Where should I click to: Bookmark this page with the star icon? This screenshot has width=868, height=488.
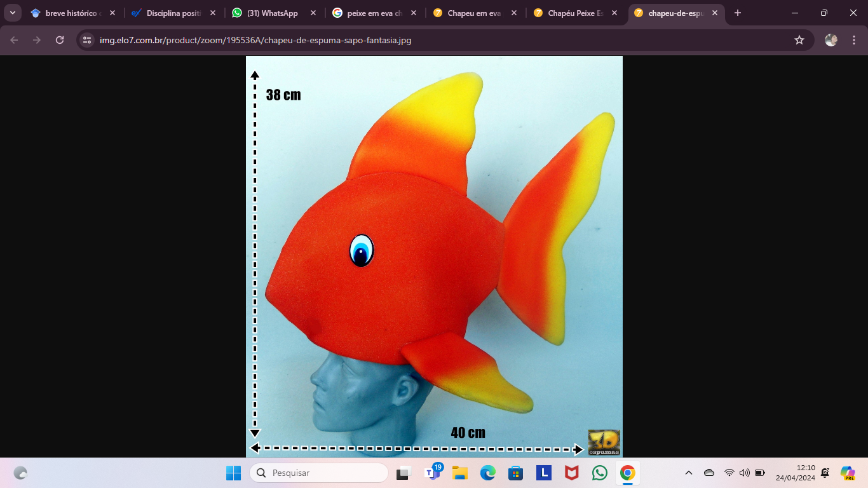coord(799,40)
